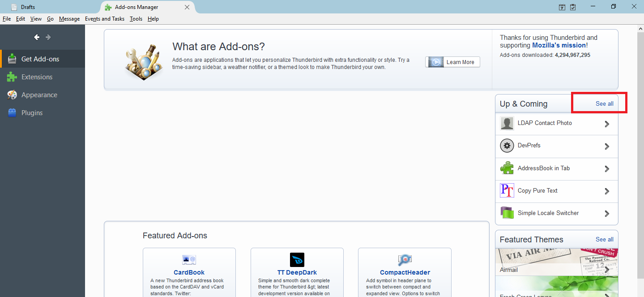This screenshot has height=297, width=644.
Task: Click the Copy Pure Text icon
Action: click(x=507, y=191)
